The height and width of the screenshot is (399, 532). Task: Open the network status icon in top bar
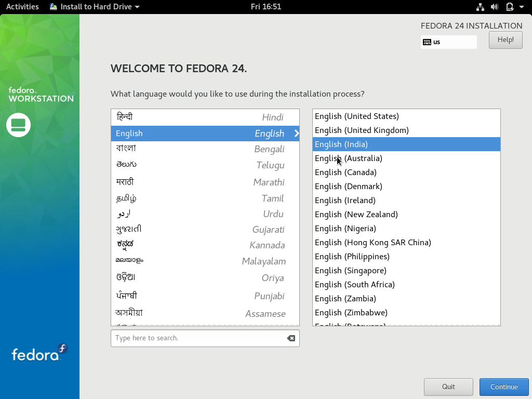480,7
